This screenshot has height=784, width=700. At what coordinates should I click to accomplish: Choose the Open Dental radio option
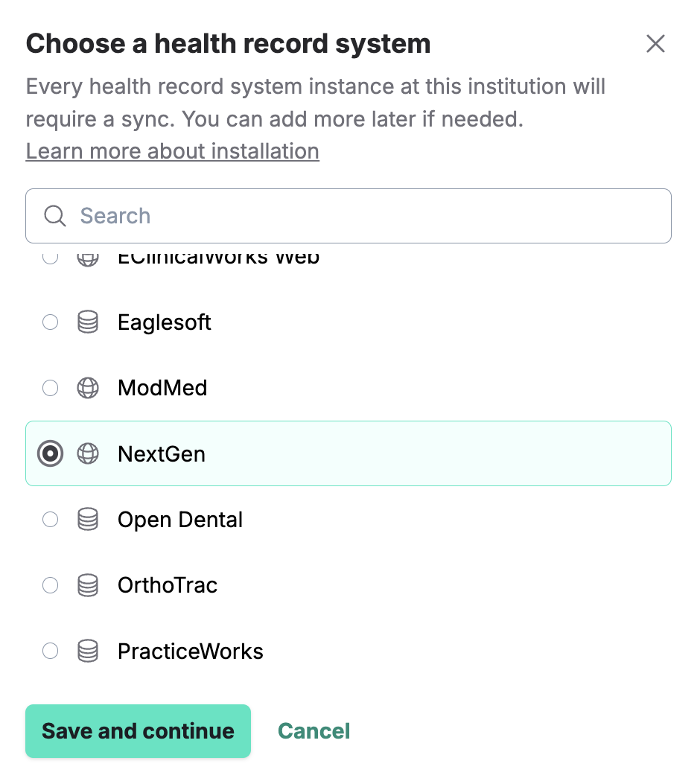pyautogui.click(x=50, y=520)
